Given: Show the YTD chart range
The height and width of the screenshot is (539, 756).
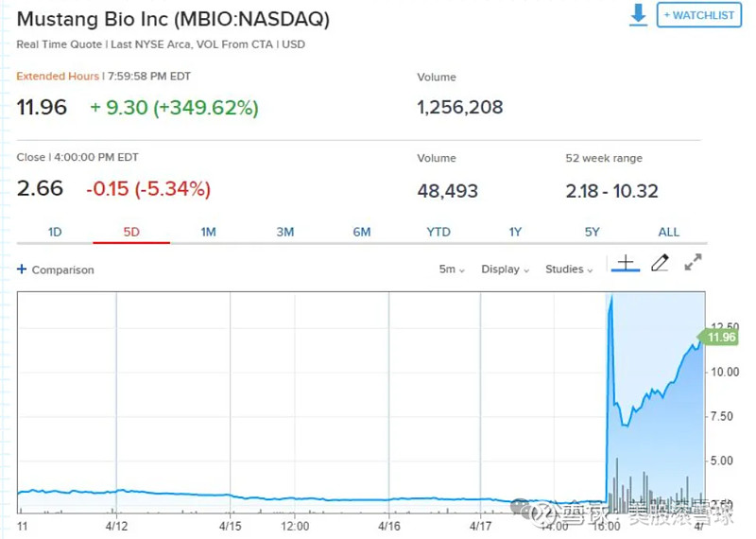Looking at the screenshot, I should click(438, 232).
